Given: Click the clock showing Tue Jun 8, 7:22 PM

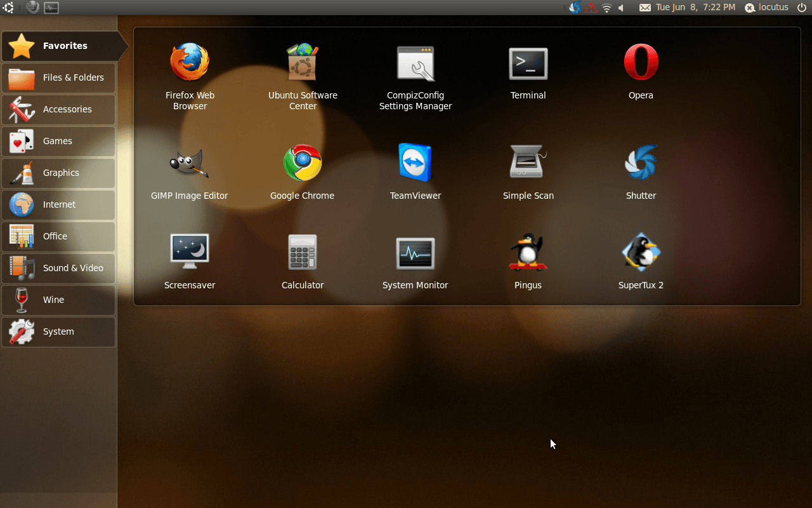Looking at the screenshot, I should (695, 8).
